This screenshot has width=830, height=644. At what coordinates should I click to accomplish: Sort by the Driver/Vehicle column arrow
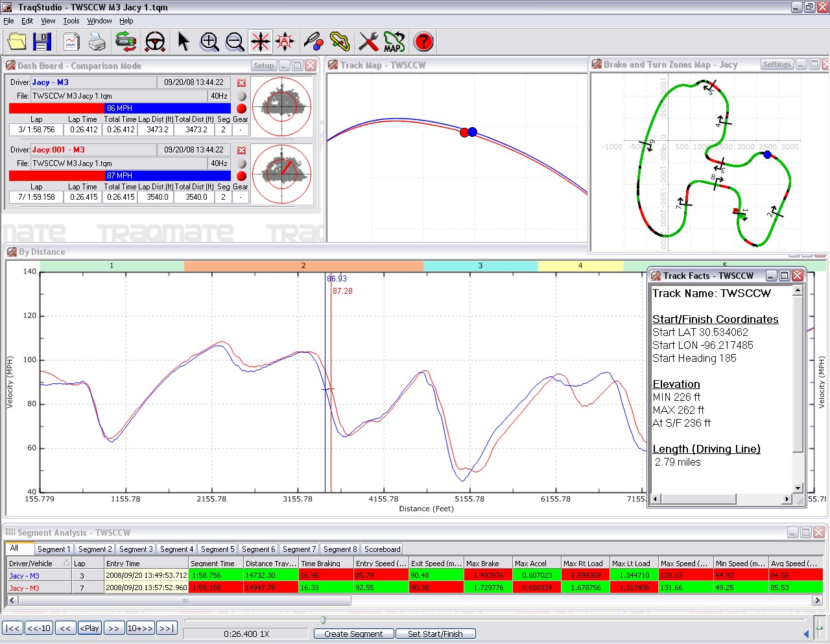coord(66,563)
